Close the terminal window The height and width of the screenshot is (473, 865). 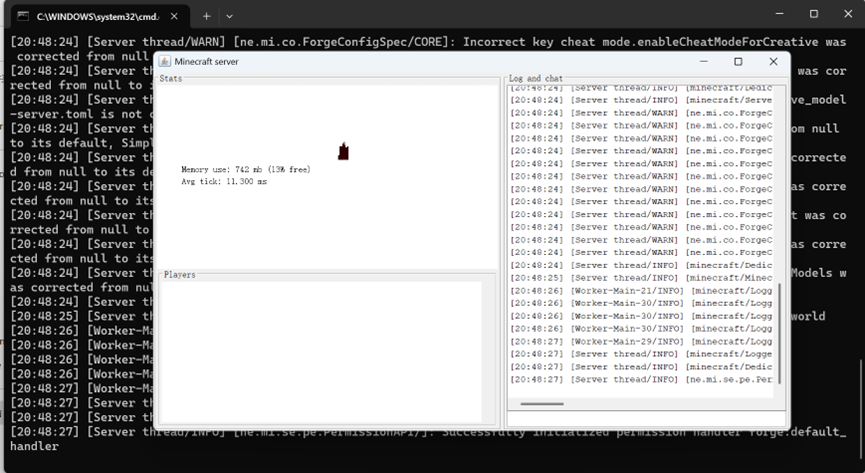coord(848,14)
